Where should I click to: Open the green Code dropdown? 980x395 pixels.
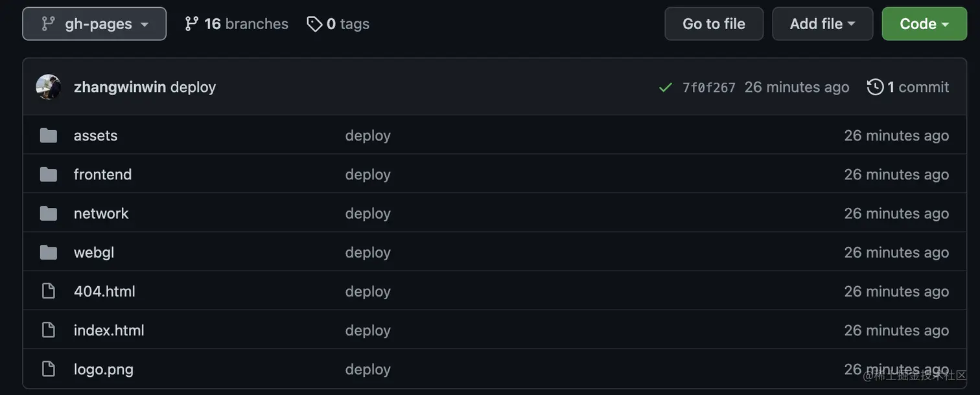click(x=924, y=24)
